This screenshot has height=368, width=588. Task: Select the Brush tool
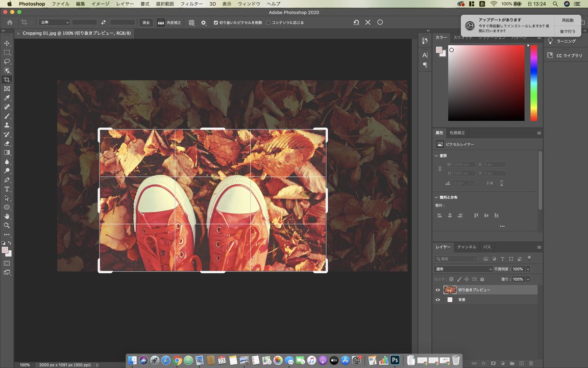click(x=7, y=116)
